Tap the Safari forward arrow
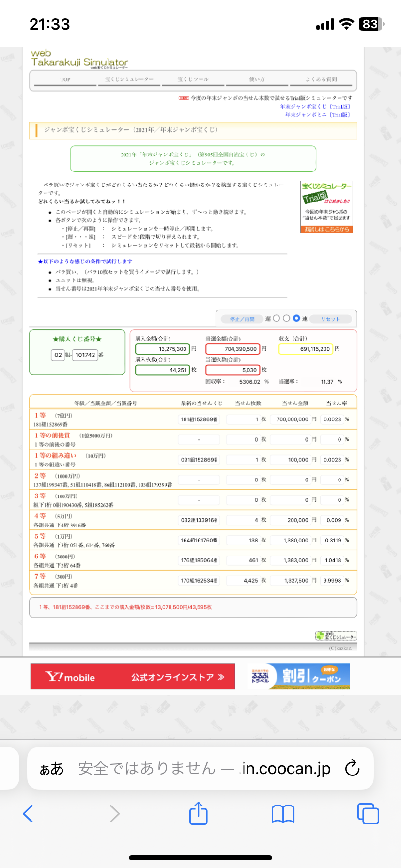The image size is (401, 868). (x=114, y=813)
